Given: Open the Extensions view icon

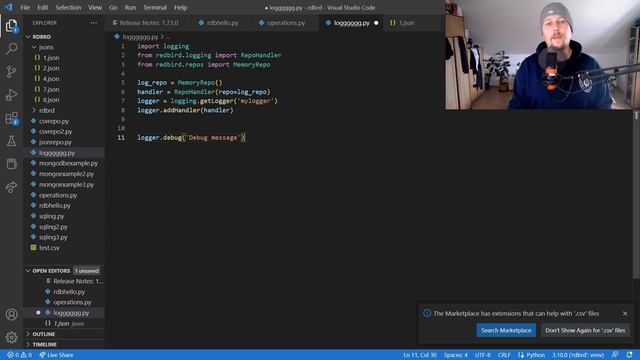Looking at the screenshot, I should [x=11, y=118].
